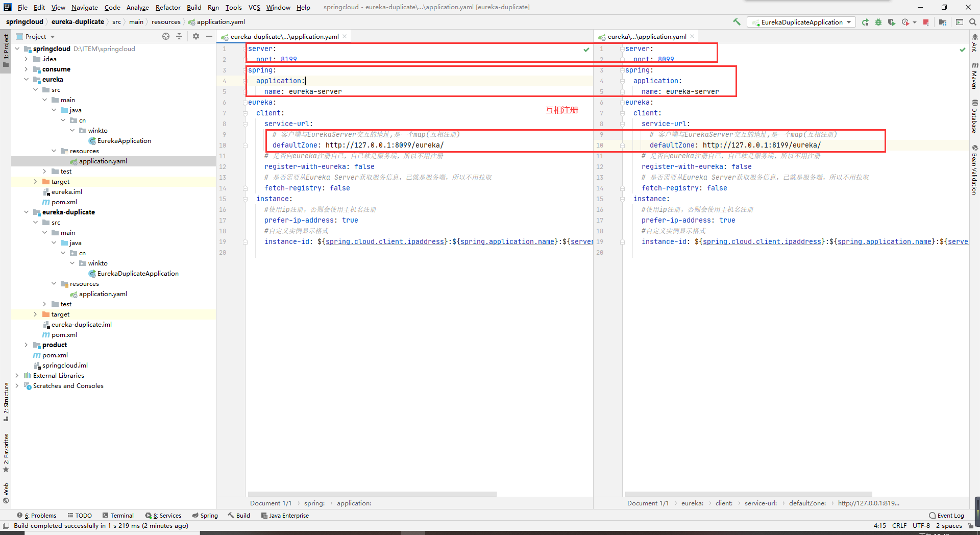
Task: Toggle tool window bars in status corner
Action: click(6, 526)
